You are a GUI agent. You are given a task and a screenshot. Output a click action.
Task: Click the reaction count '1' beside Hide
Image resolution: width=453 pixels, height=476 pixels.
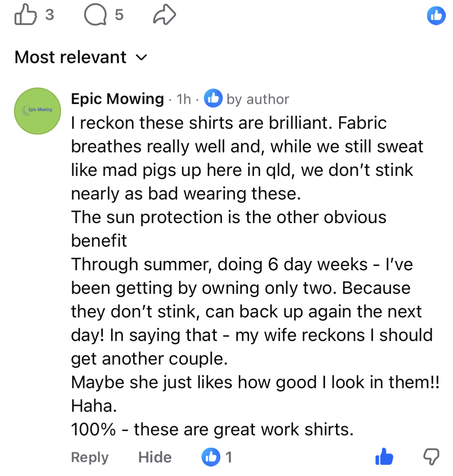click(x=229, y=457)
